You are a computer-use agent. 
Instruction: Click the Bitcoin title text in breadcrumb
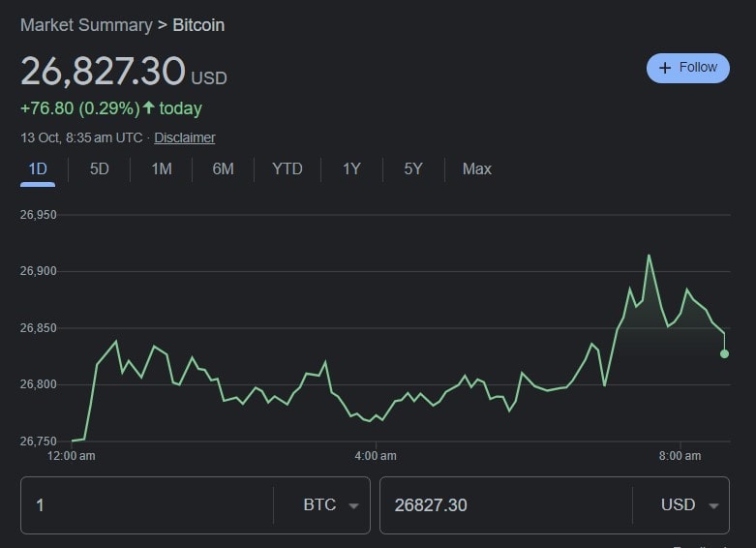click(198, 25)
